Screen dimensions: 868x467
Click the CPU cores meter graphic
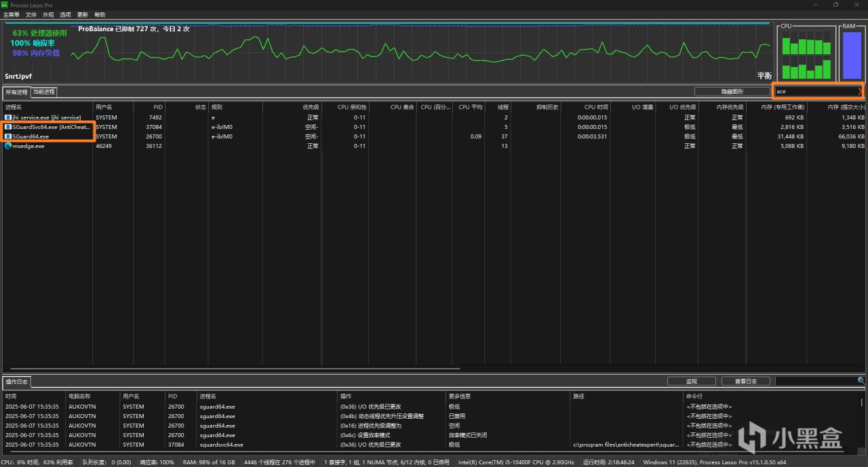click(x=806, y=55)
